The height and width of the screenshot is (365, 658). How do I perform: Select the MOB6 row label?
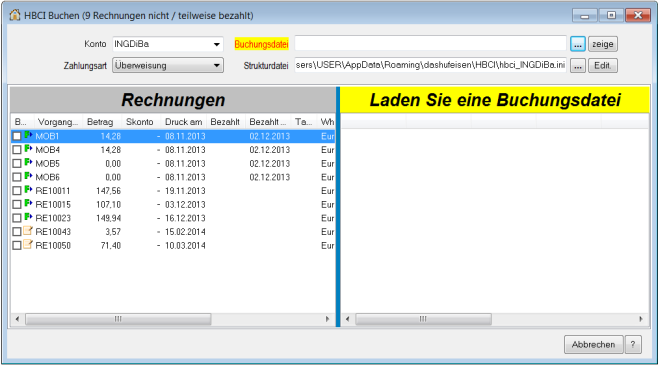coord(47,177)
